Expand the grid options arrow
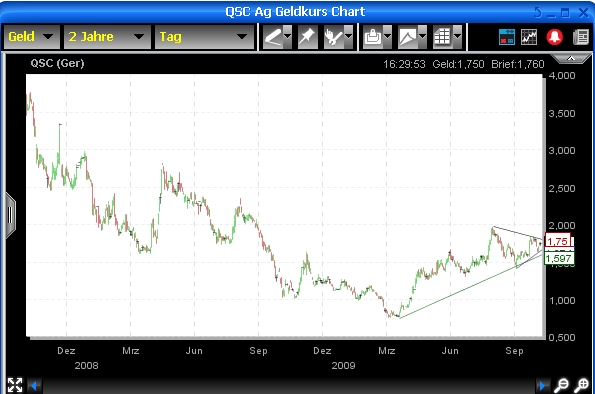 click(x=458, y=37)
